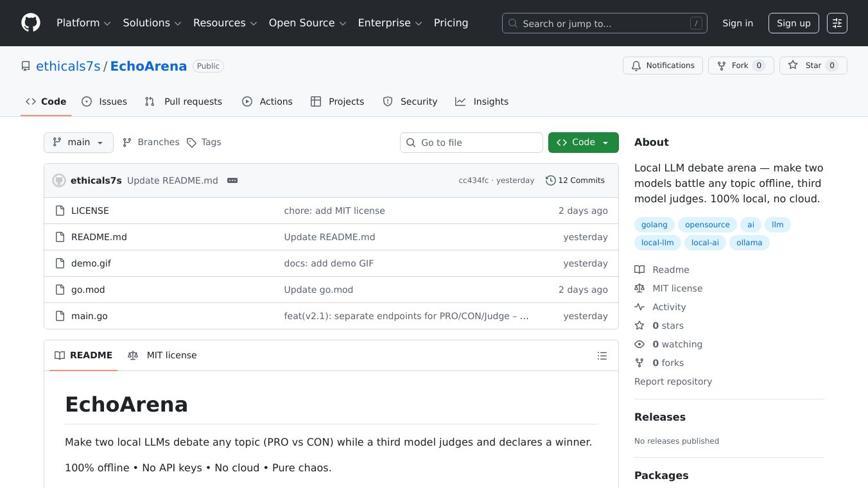This screenshot has height=488, width=868.
Task: Select the MIT license tab
Action: [x=162, y=355]
